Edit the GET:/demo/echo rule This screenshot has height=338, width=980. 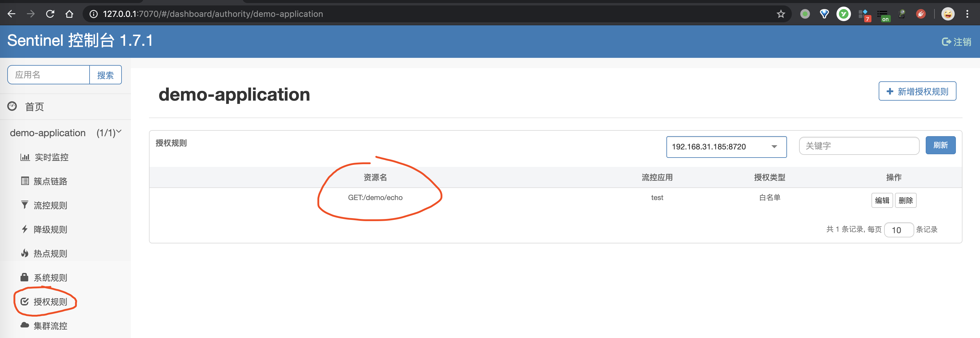click(x=882, y=200)
